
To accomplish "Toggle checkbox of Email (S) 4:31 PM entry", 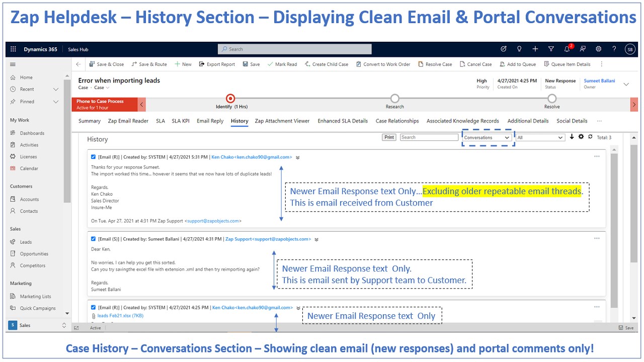I will [94, 239].
